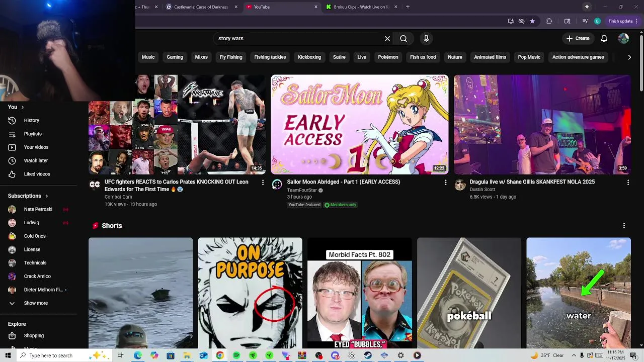
Task: Open the Chrome profile badge
Action: [597, 21]
